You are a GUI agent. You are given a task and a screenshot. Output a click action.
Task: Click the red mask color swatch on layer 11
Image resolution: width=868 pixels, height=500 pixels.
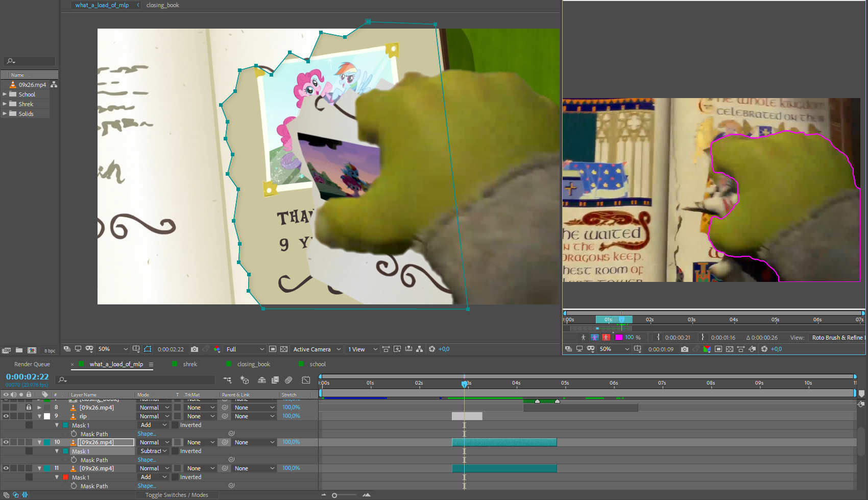coord(65,477)
